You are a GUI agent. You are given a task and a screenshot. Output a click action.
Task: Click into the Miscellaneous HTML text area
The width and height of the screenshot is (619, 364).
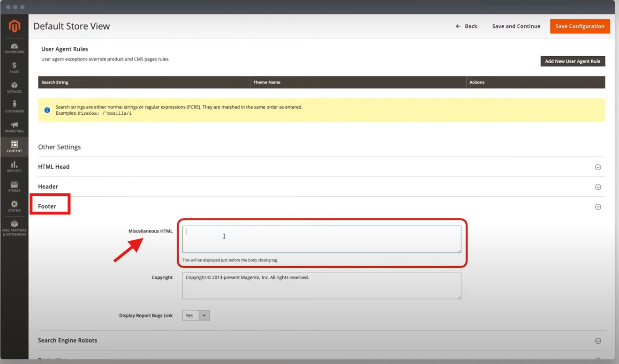coord(321,239)
